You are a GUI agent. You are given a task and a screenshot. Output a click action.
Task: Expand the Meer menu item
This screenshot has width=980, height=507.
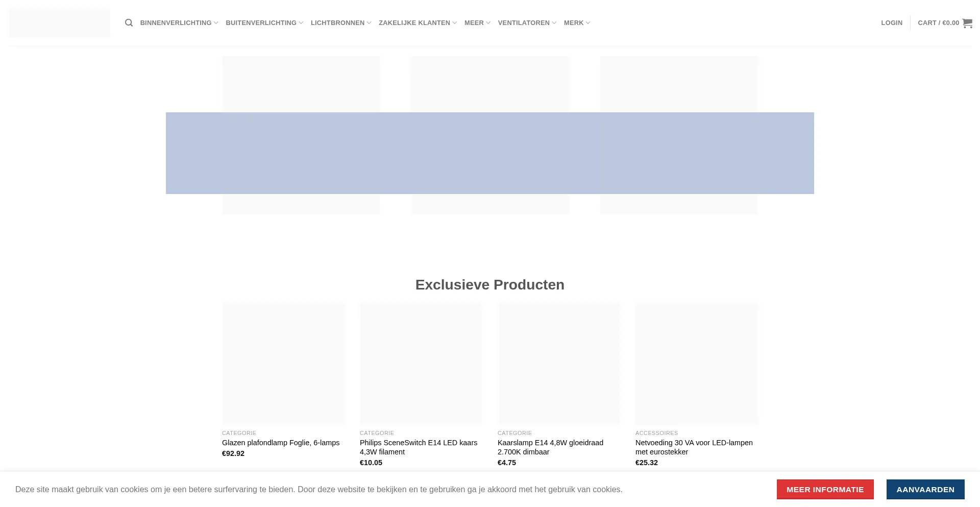(477, 23)
